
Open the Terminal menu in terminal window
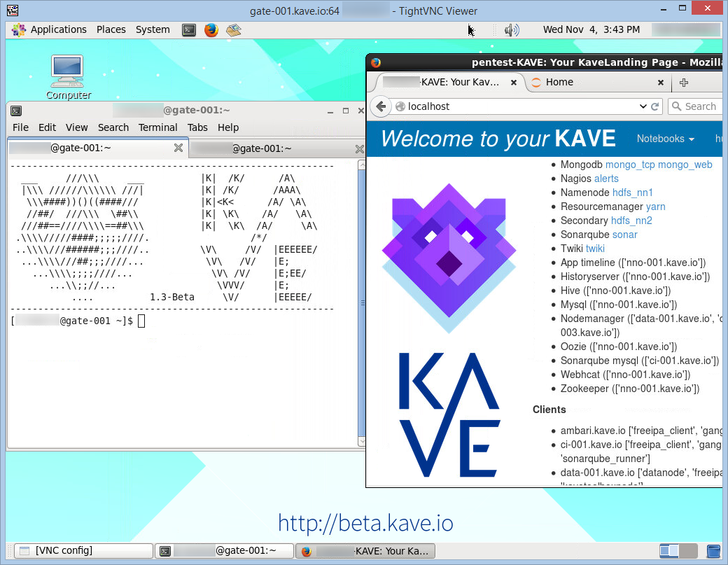point(158,127)
